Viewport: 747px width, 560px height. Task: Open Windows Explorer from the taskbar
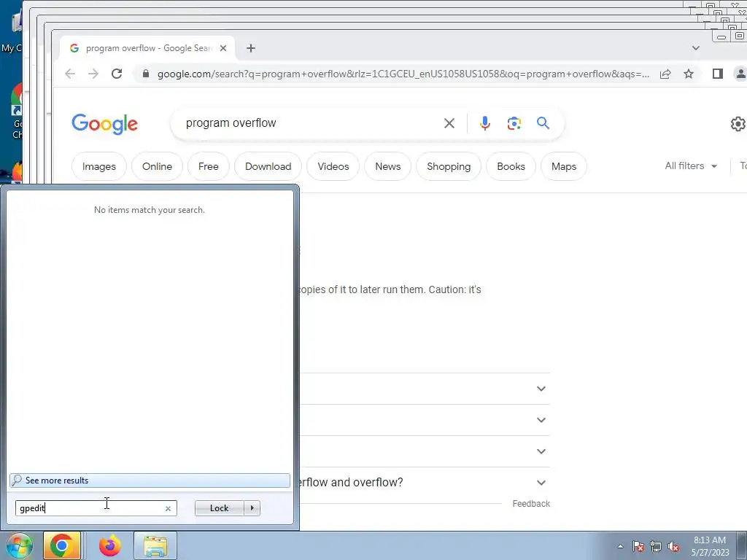pos(155,545)
